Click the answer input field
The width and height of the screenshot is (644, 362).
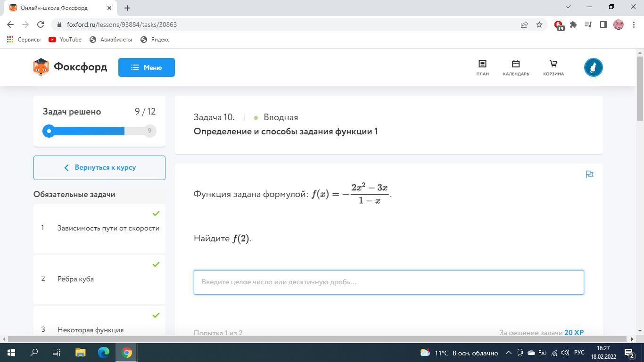click(388, 282)
